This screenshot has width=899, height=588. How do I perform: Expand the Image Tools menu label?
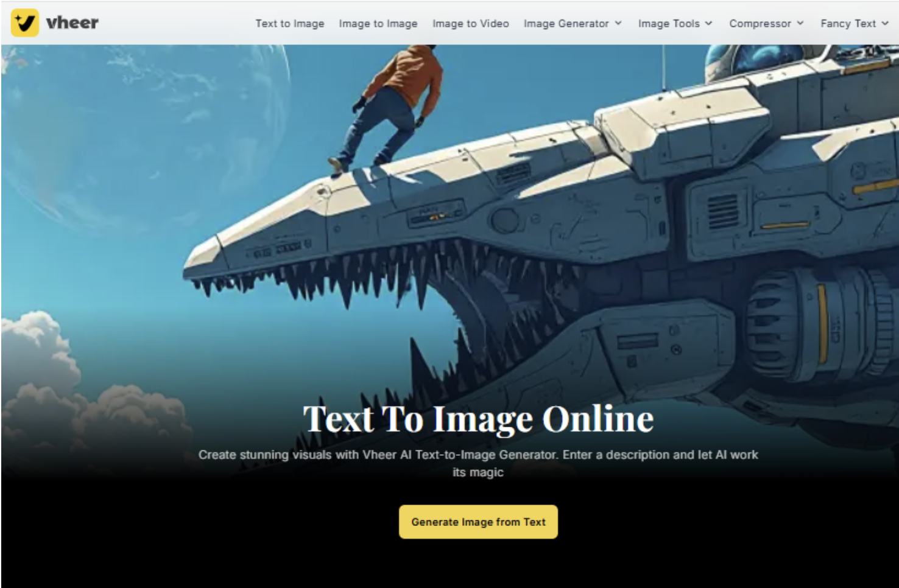click(668, 24)
